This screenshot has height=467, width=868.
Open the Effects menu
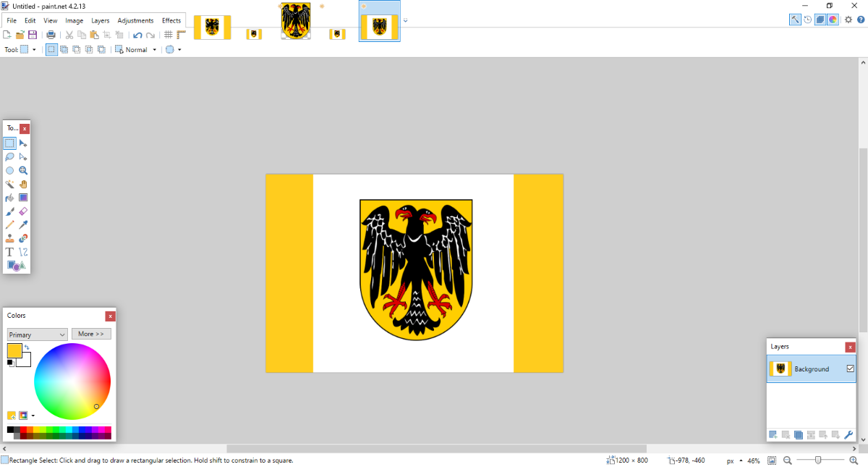coord(171,20)
